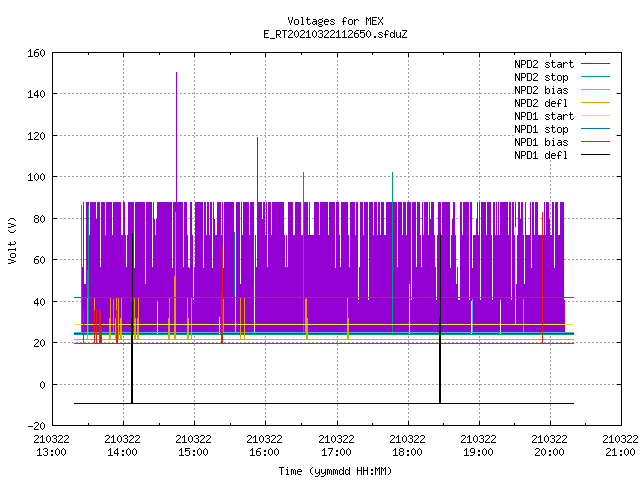The height and width of the screenshot is (480, 640).
Task: Click the NPD1 bias red legend line
Action: point(595,142)
